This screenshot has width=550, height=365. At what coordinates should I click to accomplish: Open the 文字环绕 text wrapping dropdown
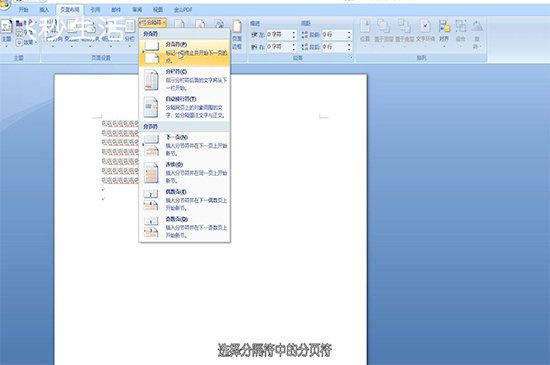(425, 33)
